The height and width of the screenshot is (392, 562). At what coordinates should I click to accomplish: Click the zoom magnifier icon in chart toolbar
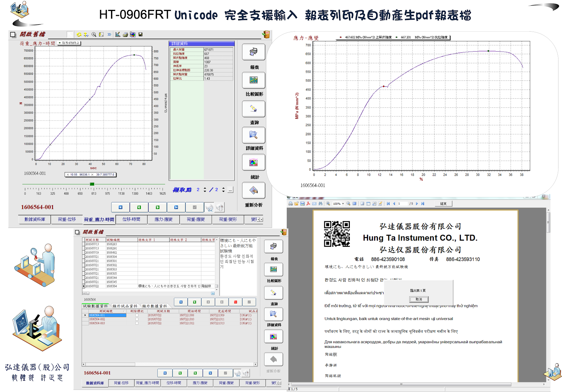tap(94, 34)
